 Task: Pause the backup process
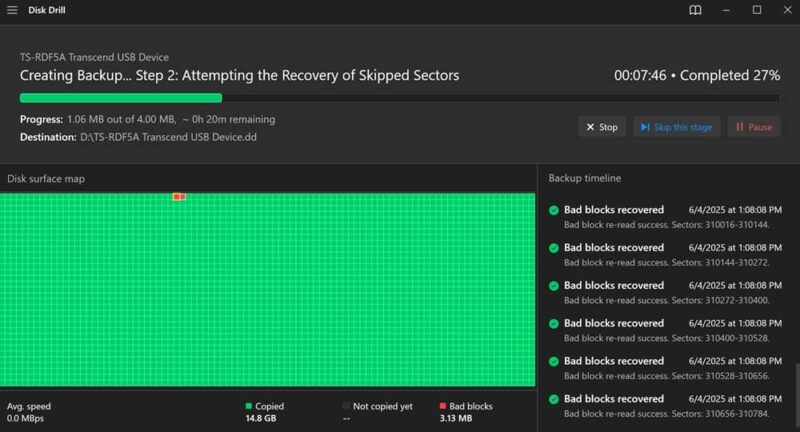(753, 127)
